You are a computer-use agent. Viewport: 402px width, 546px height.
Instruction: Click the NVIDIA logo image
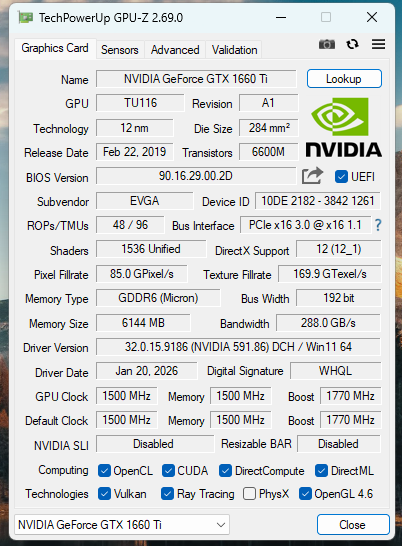click(344, 127)
